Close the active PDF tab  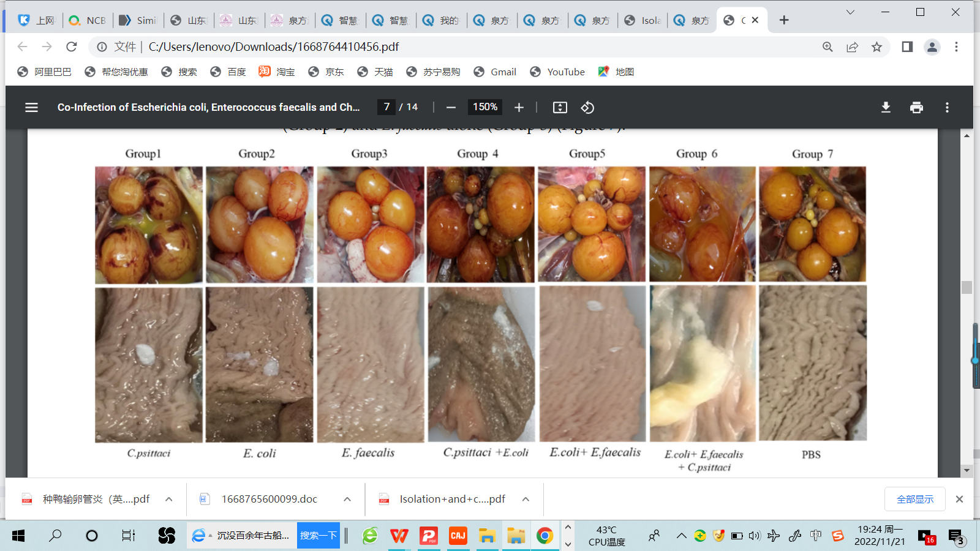tap(755, 20)
